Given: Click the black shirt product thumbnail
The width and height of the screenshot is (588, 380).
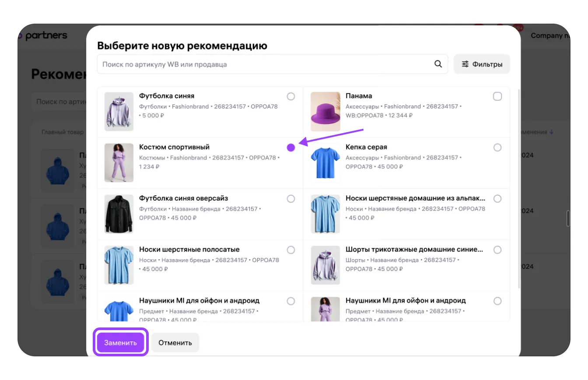Looking at the screenshot, I should [x=119, y=214].
